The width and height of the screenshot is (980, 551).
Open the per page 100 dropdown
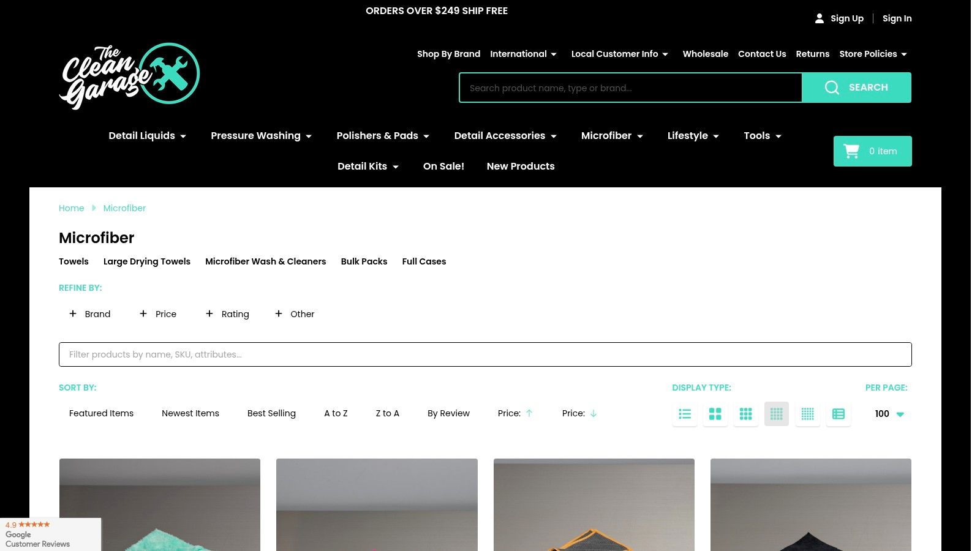point(889,414)
